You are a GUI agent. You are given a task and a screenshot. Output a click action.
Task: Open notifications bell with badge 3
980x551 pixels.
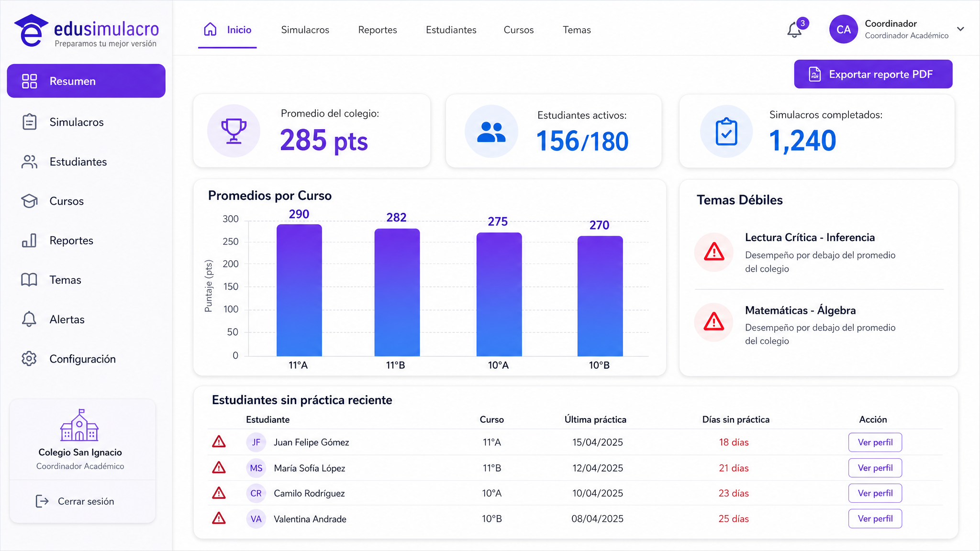794,30
